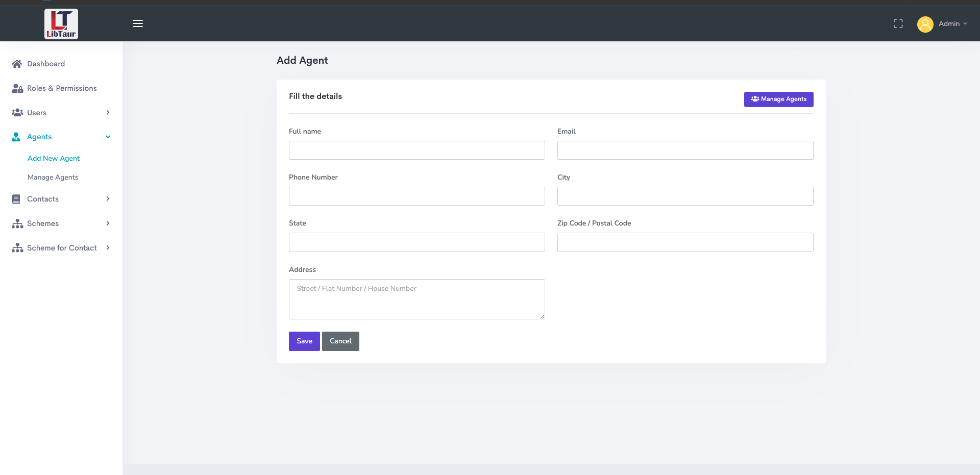Click the Roles & Permissions lock icon
The image size is (980, 475).
[17, 88]
